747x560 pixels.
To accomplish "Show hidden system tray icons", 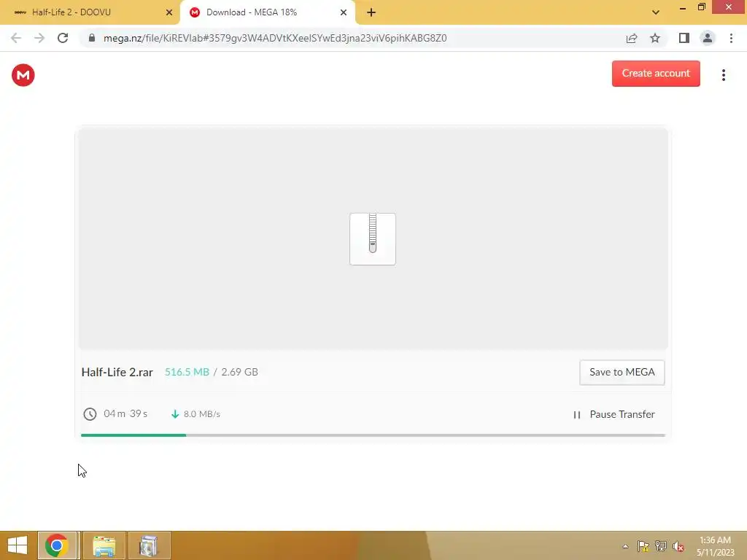I will click(625, 546).
